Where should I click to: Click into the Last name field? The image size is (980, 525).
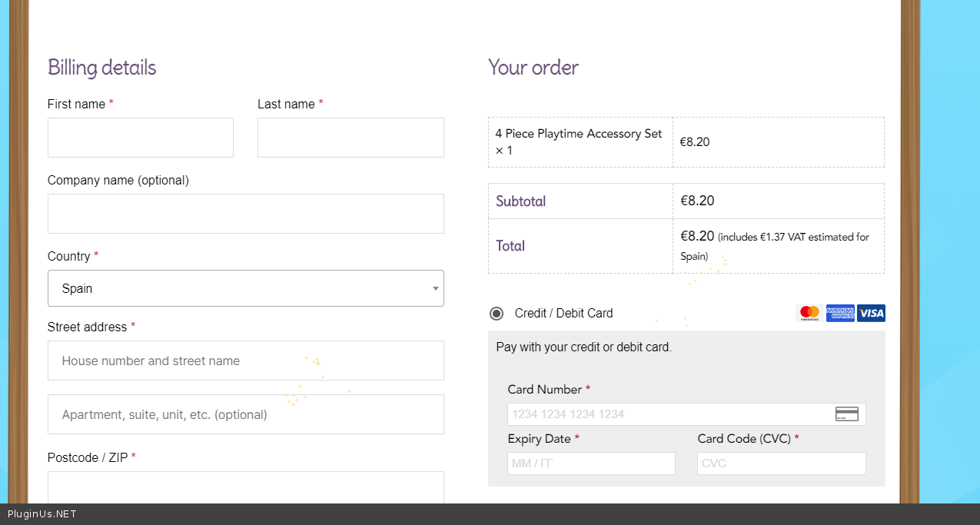coord(350,138)
